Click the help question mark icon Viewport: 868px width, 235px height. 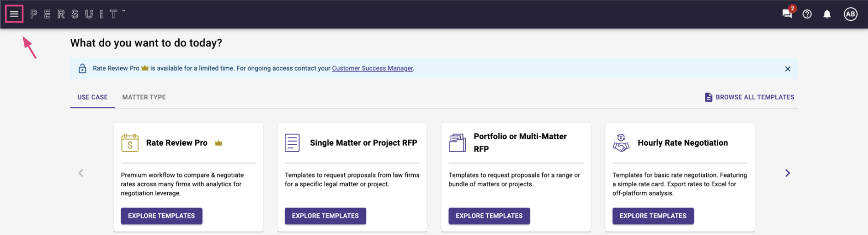click(x=807, y=14)
